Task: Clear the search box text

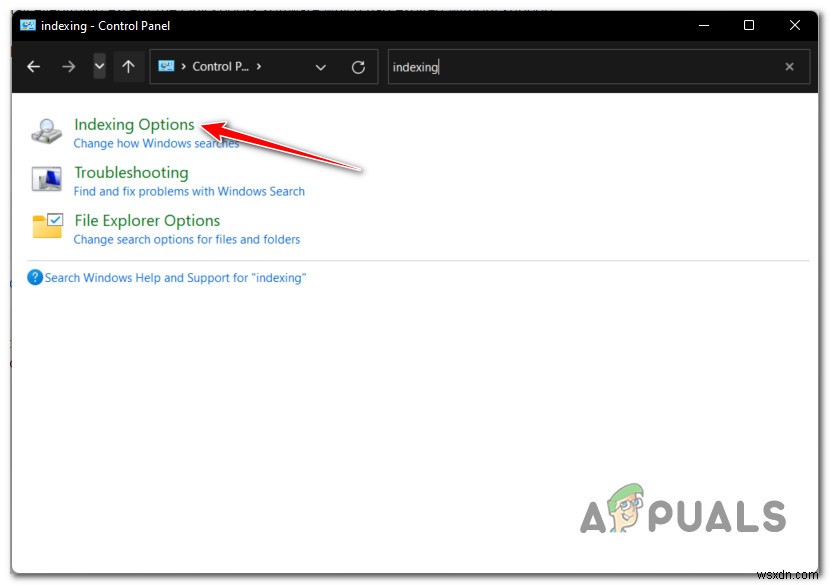Action: click(789, 67)
